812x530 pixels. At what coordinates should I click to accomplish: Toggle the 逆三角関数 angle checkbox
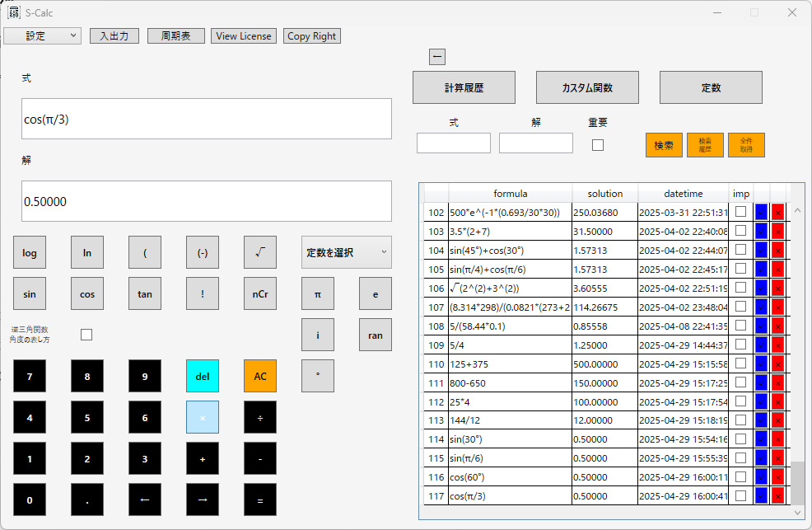tap(86, 335)
